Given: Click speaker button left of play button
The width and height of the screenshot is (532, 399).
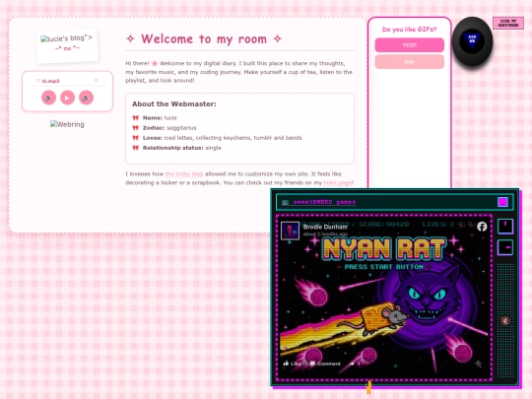Looking at the screenshot, I should coord(48,98).
